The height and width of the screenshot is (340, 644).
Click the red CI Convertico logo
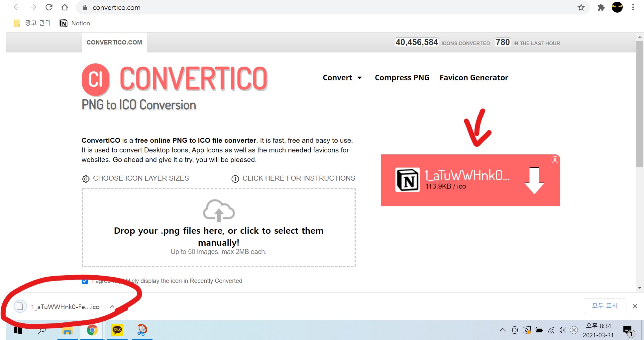(x=96, y=79)
